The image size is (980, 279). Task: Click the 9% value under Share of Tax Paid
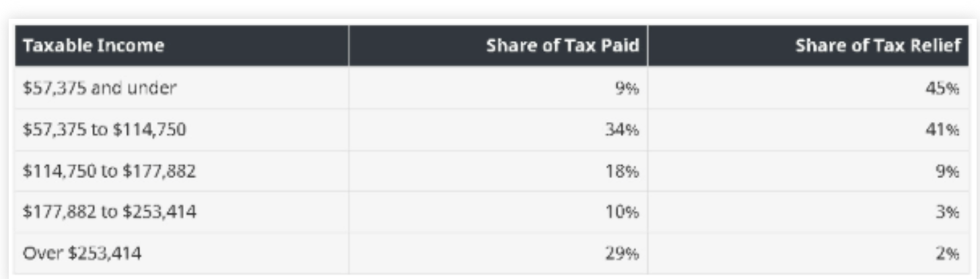point(626,88)
